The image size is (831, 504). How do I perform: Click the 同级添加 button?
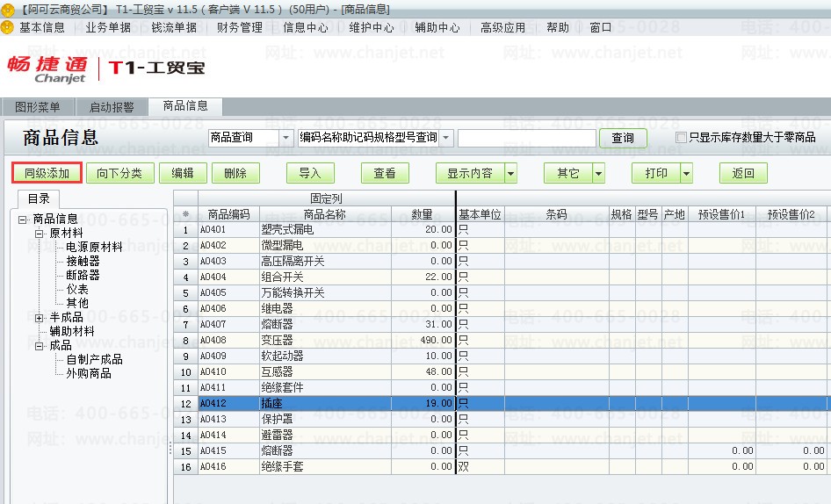coord(47,173)
